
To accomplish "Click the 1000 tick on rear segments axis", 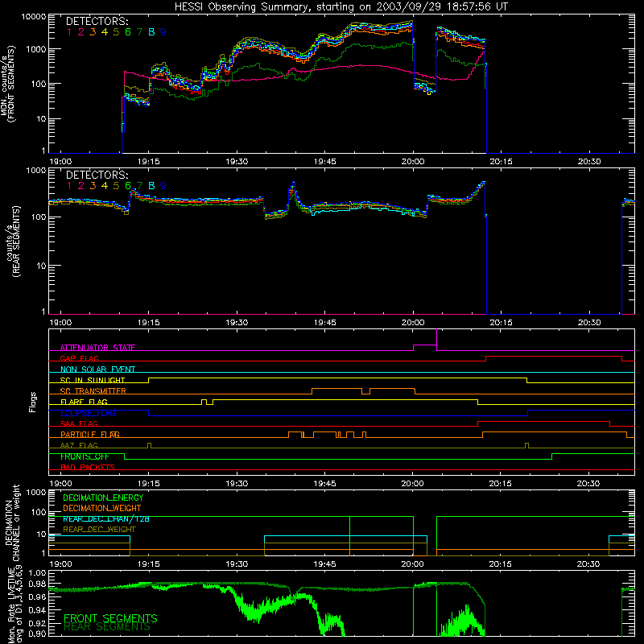I will 36,170.
